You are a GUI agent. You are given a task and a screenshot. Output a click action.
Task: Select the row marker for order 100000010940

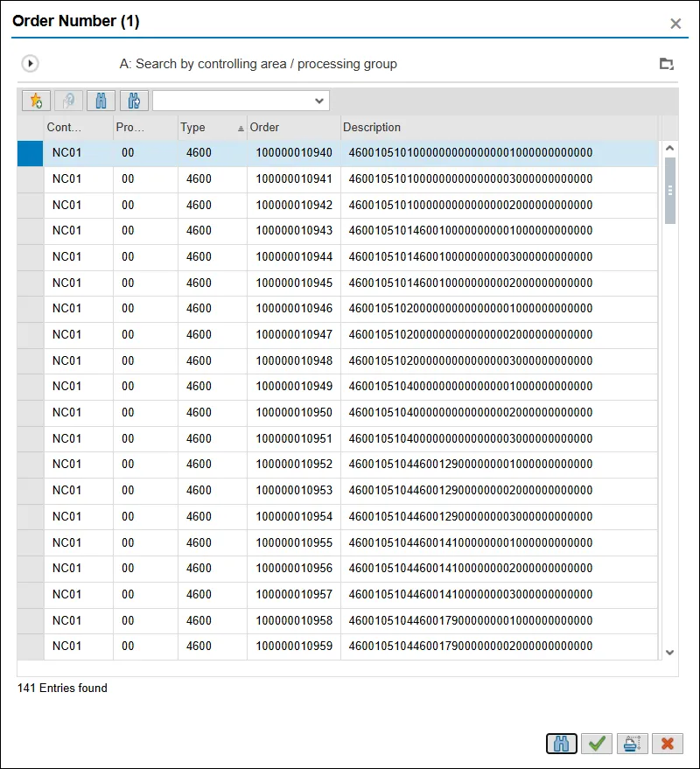[31, 153]
